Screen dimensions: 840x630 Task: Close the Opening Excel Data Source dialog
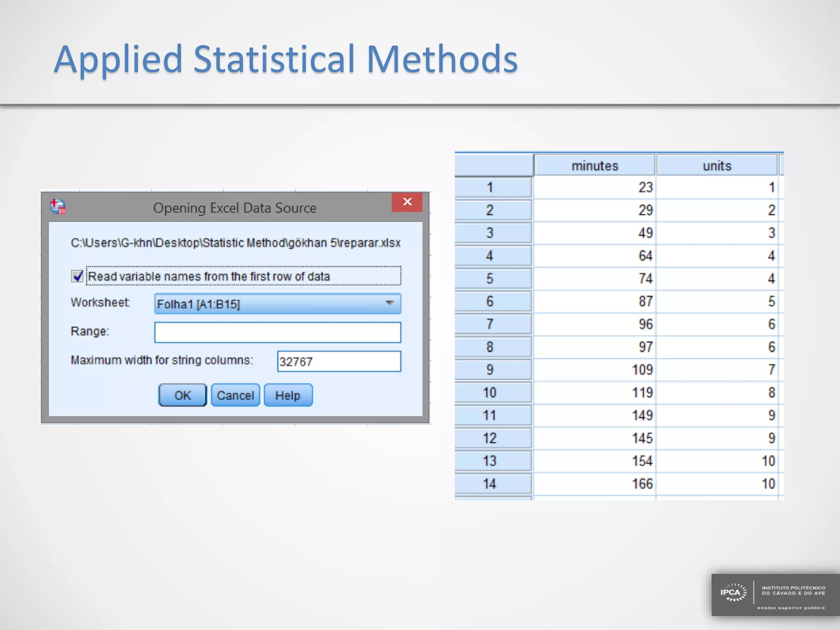point(407,202)
